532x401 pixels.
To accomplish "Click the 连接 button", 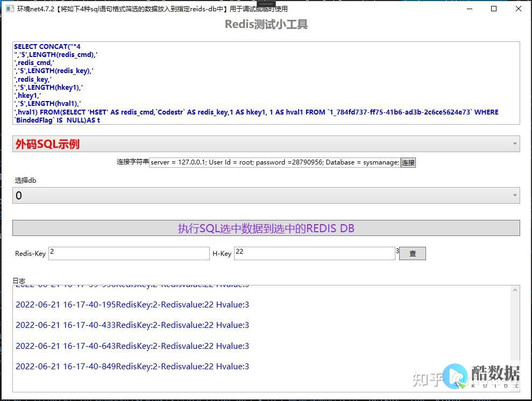I will pyautogui.click(x=408, y=163).
